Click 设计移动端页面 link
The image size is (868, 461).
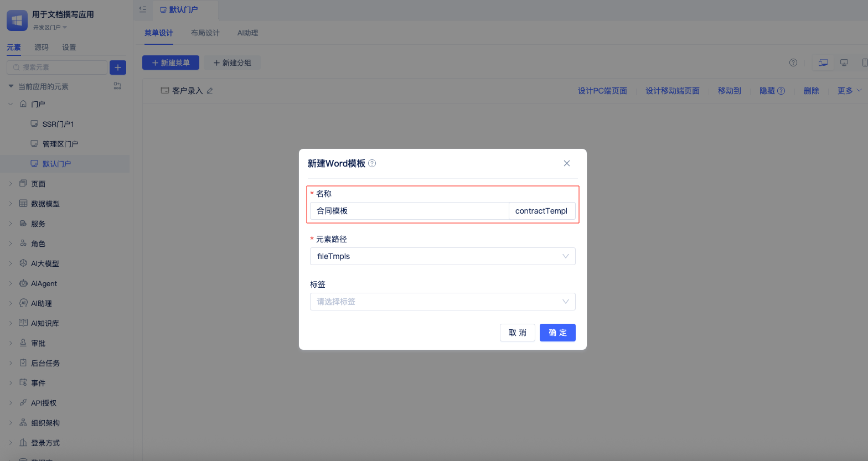click(673, 91)
